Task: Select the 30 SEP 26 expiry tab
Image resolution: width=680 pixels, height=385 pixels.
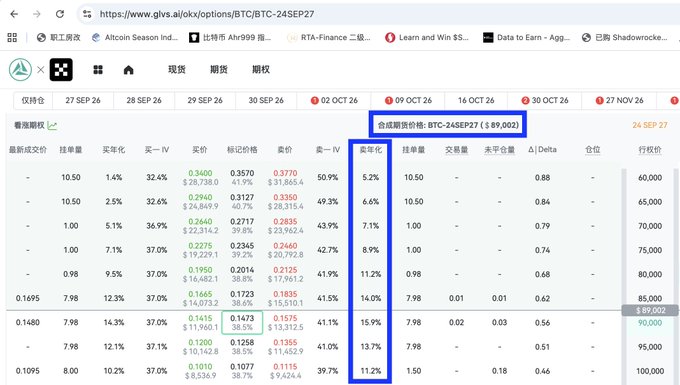Action: pos(266,101)
